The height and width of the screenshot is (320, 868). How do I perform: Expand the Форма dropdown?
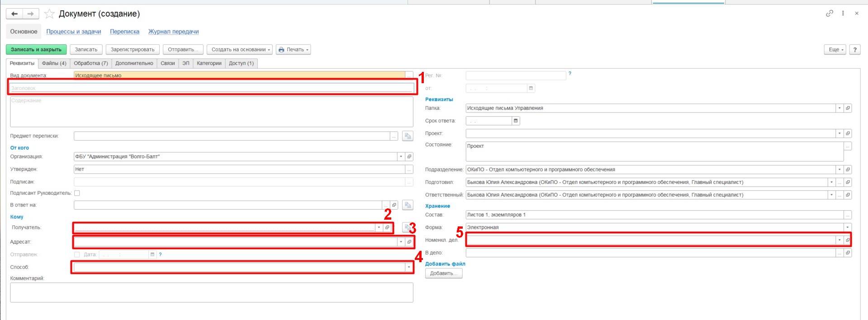click(x=848, y=227)
